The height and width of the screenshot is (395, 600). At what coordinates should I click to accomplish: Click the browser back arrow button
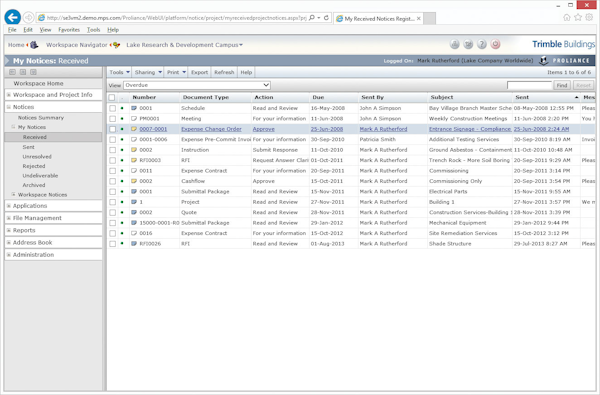13,17
